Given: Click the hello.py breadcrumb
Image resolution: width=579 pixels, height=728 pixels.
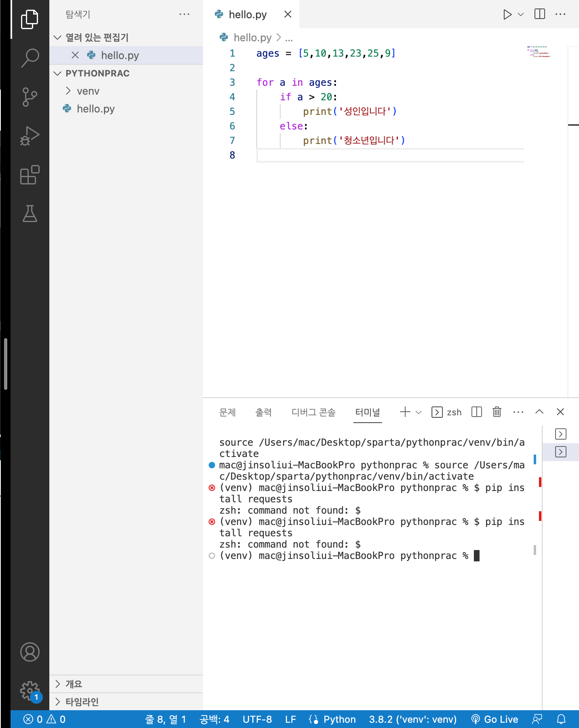Looking at the screenshot, I should click(252, 38).
